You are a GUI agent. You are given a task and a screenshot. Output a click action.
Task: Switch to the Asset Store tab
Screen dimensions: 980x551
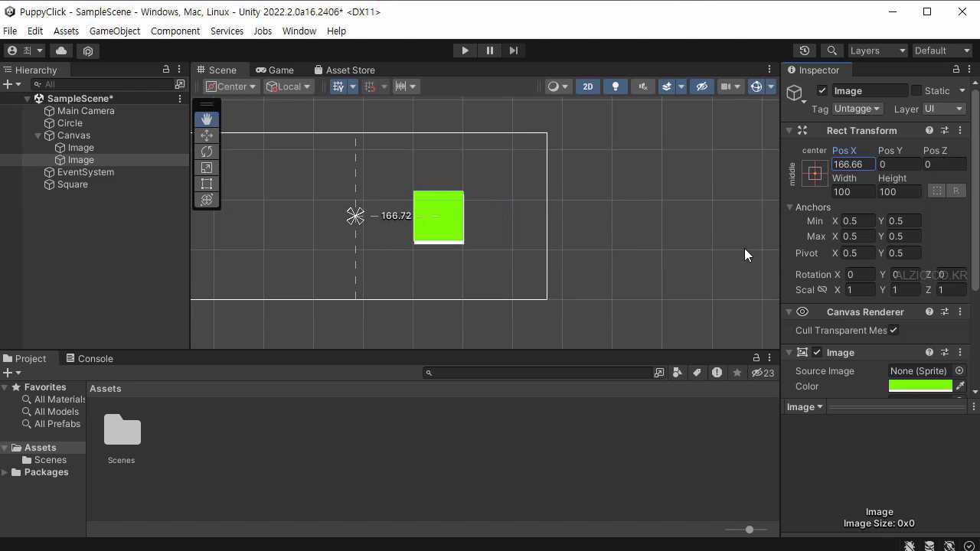click(344, 70)
